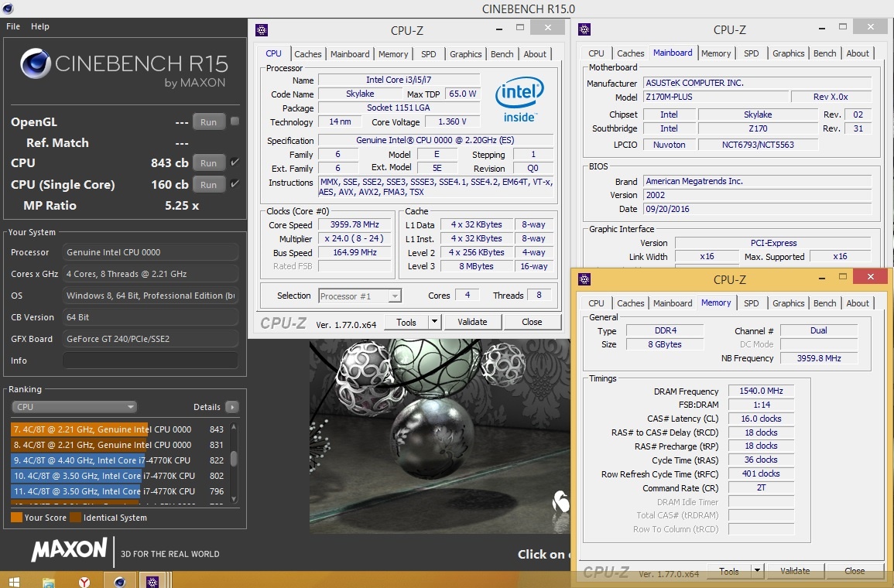
Task: Click the Cinebench logo icon in title bar
Action: tap(8, 9)
